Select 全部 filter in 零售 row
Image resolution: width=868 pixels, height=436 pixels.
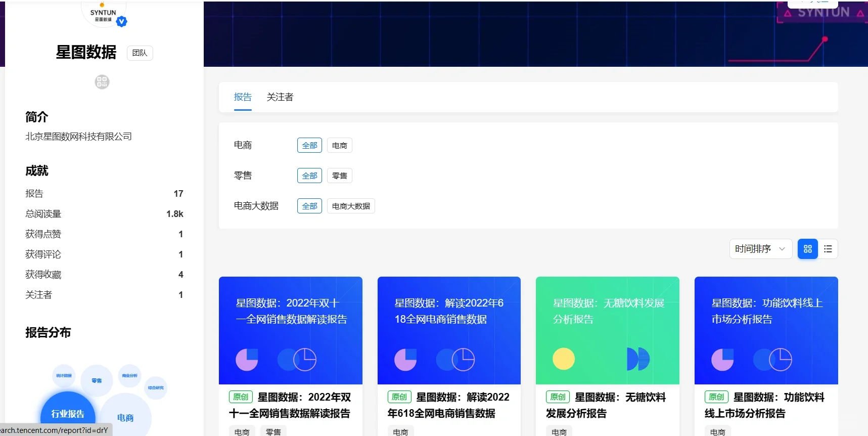coord(309,176)
